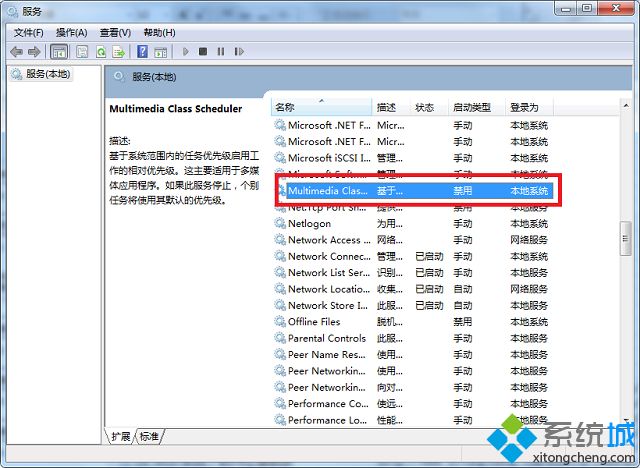Select the Peer Name Res... service
Image resolution: width=640 pixels, height=468 pixels.
coord(327,355)
